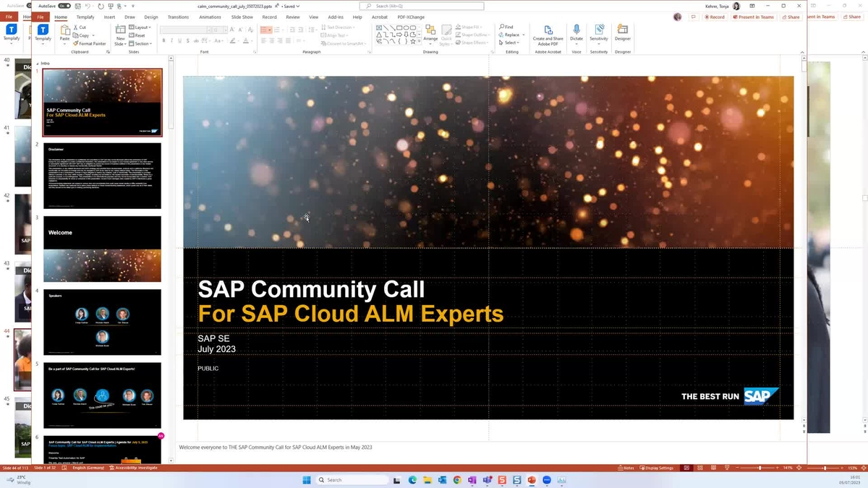Start Slide Show from the status bar

click(727, 468)
